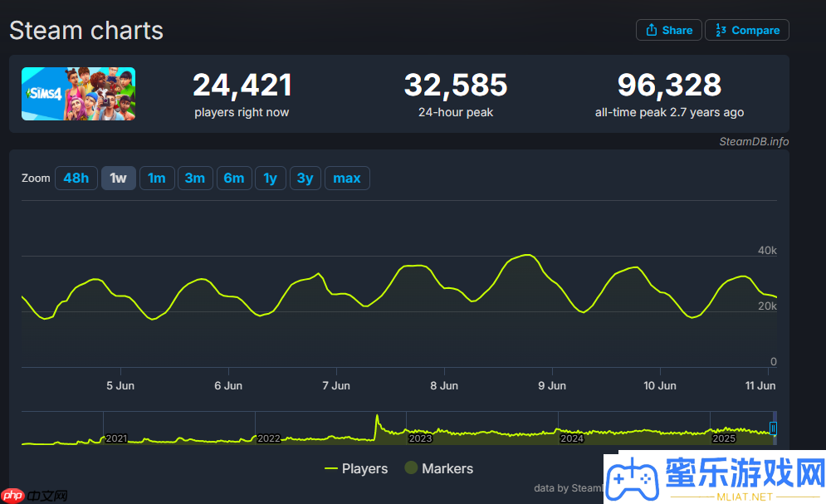Viewport: 826px width, 504px height.
Task: Click the 9 Jun axis label
Action: (x=552, y=385)
